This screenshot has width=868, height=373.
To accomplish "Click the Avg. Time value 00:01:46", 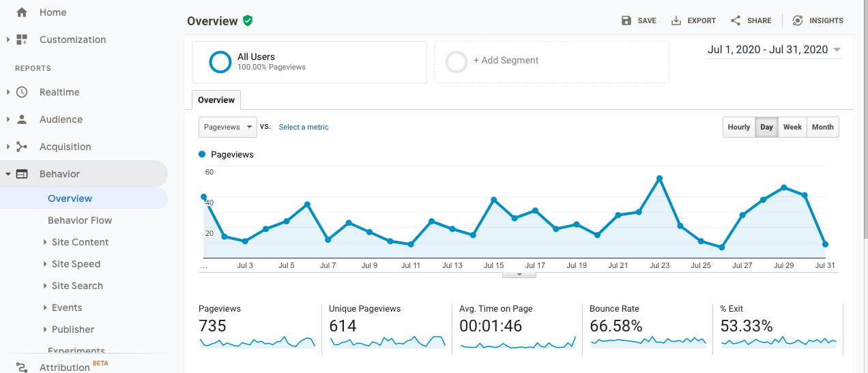I will point(491,326).
